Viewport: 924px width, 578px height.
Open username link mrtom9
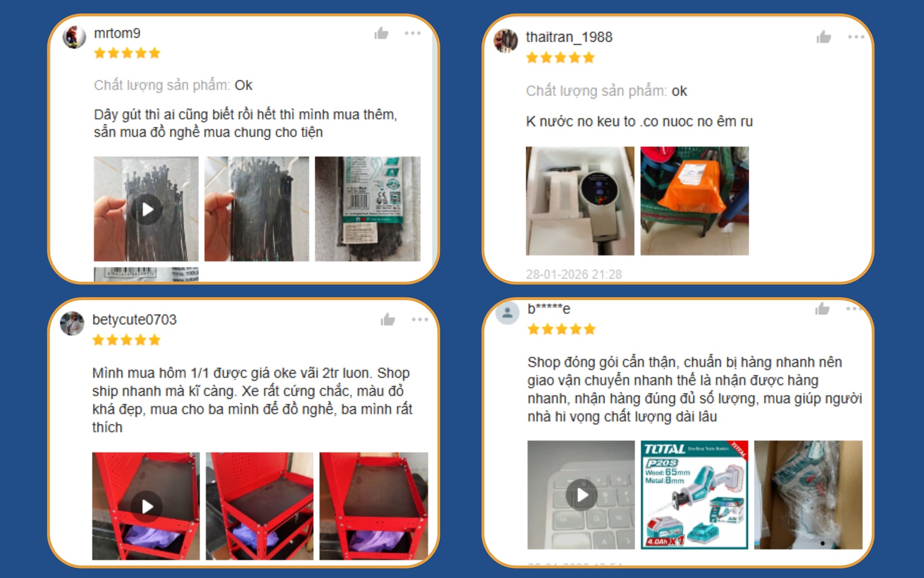pyautogui.click(x=117, y=33)
